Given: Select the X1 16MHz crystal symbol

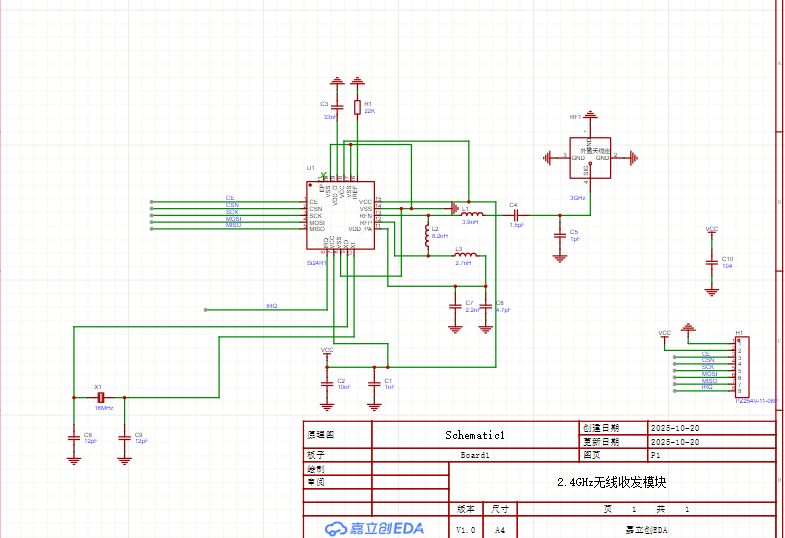Looking at the screenshot, I should tap(100, 397).
